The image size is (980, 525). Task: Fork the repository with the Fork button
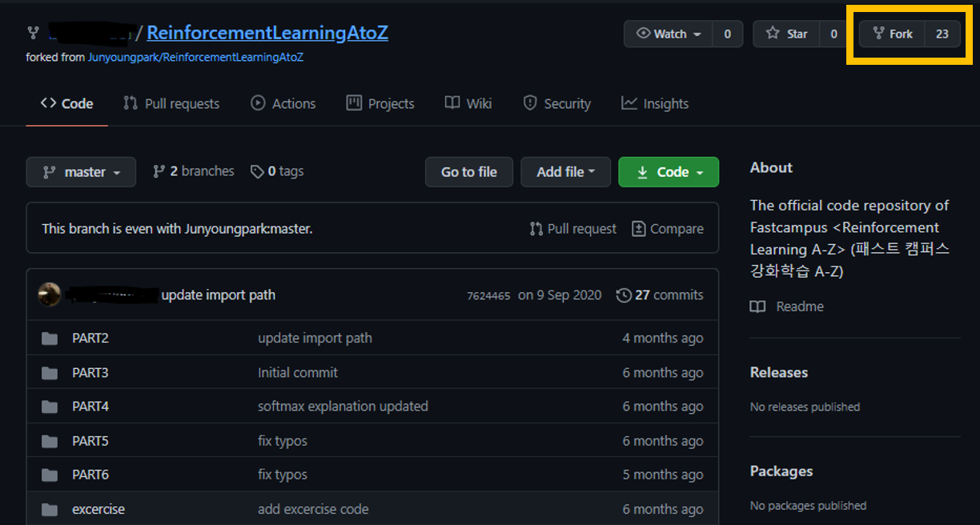tap(893, 34)
